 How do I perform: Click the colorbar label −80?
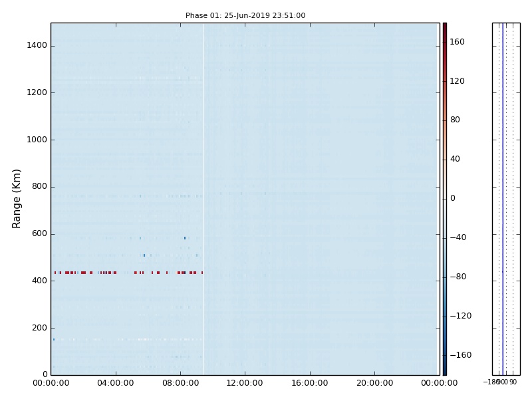point(458,277)
